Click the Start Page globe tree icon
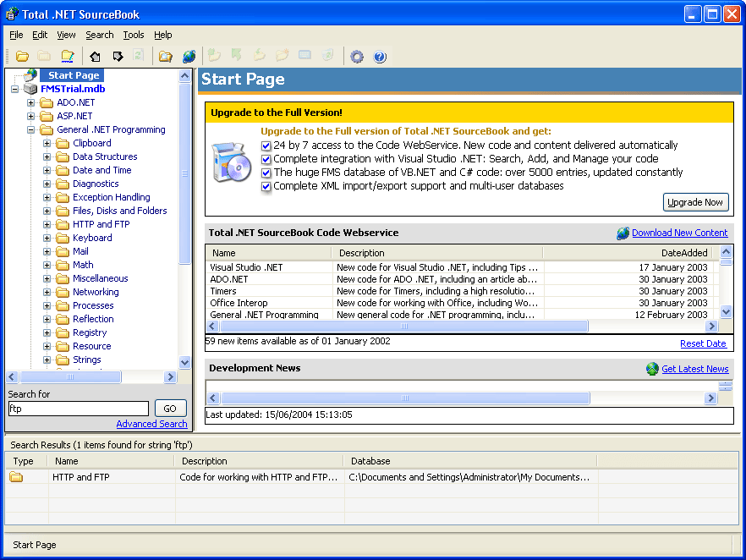The height and width of the screenshot is (560, 746). [31, 74]
